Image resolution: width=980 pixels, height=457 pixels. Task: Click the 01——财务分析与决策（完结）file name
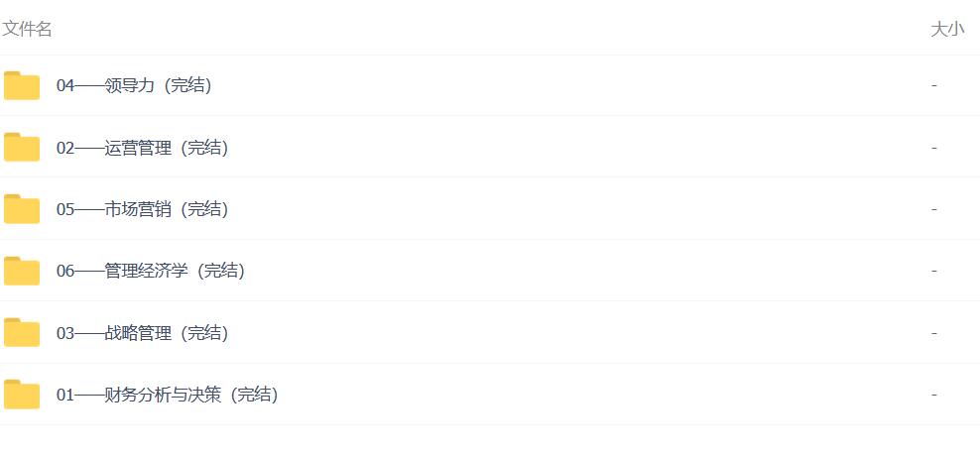[x=168, y=395]
